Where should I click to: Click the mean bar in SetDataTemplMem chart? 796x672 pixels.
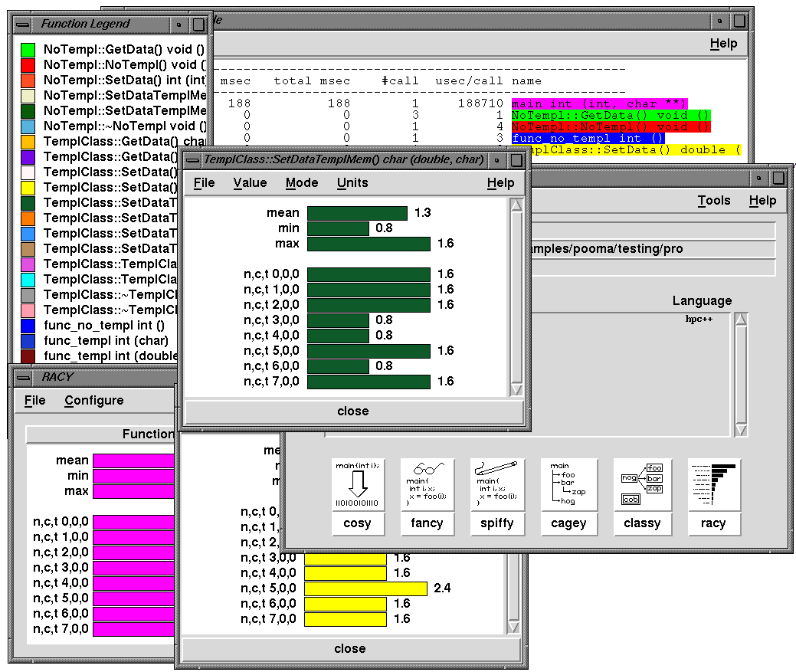[357, 213]
